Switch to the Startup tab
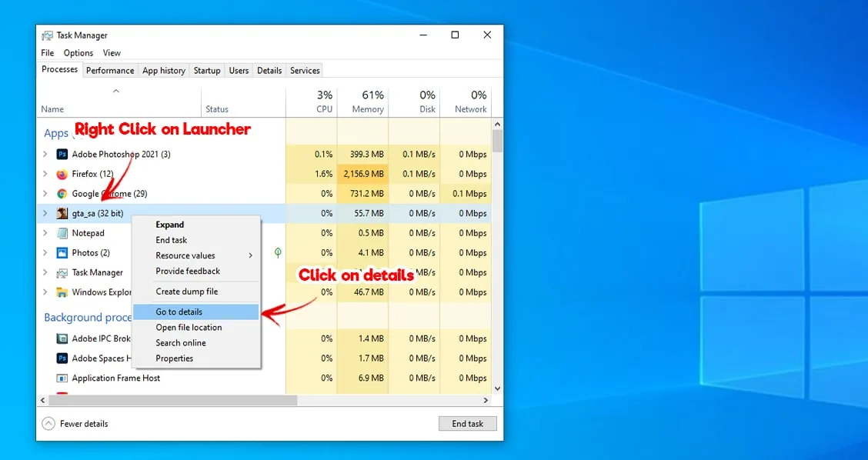The width and height of the screenshot is (868, 460). pyautogui.click(x=207, y=70)
